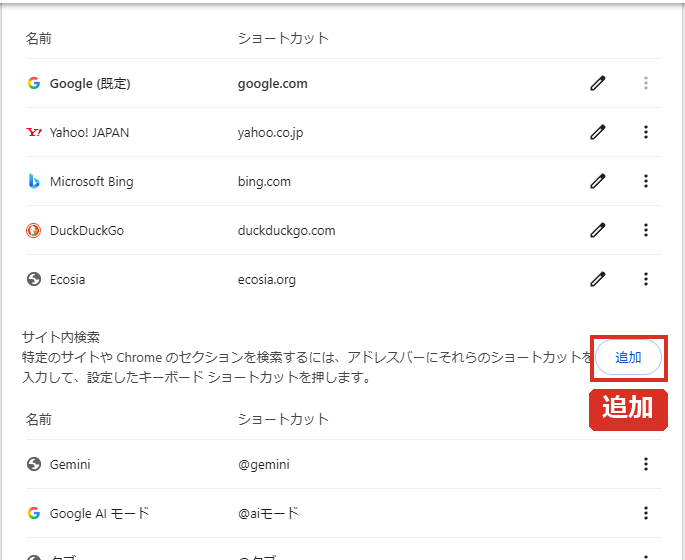Click the Gemini name label

(x=70, y=464)
